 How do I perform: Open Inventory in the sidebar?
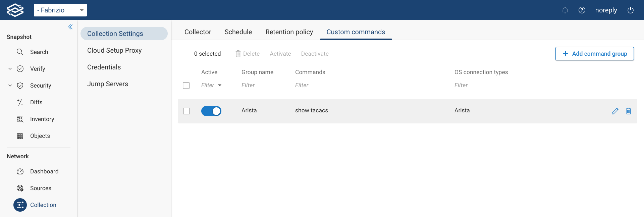42,119
